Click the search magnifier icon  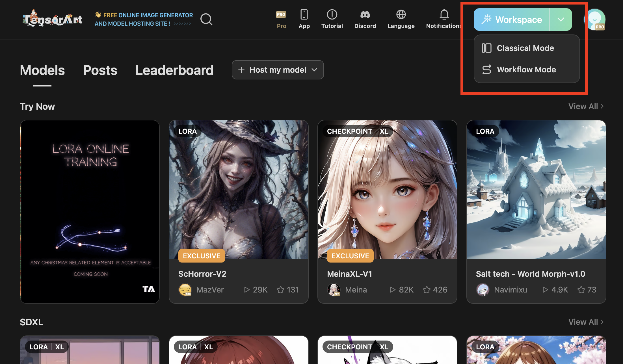click(206, 19)
